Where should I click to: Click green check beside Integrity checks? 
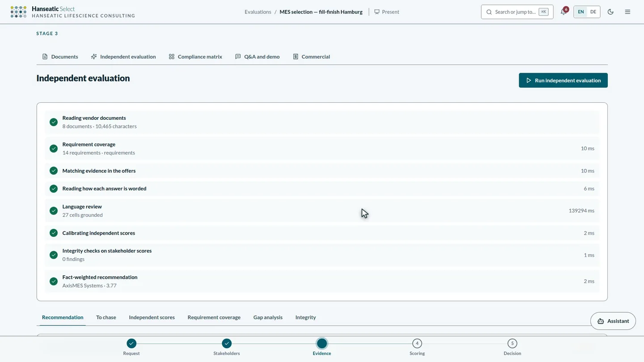click(x=54, y=255)
